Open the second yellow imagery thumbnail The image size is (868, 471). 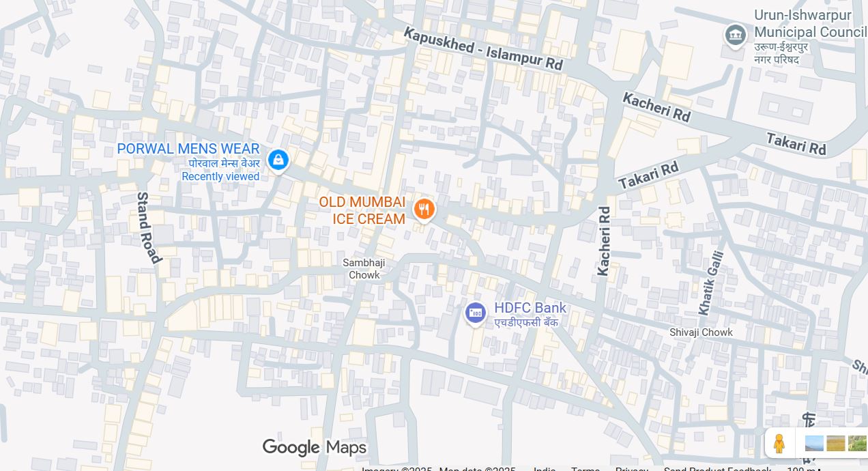coord(835,444)
